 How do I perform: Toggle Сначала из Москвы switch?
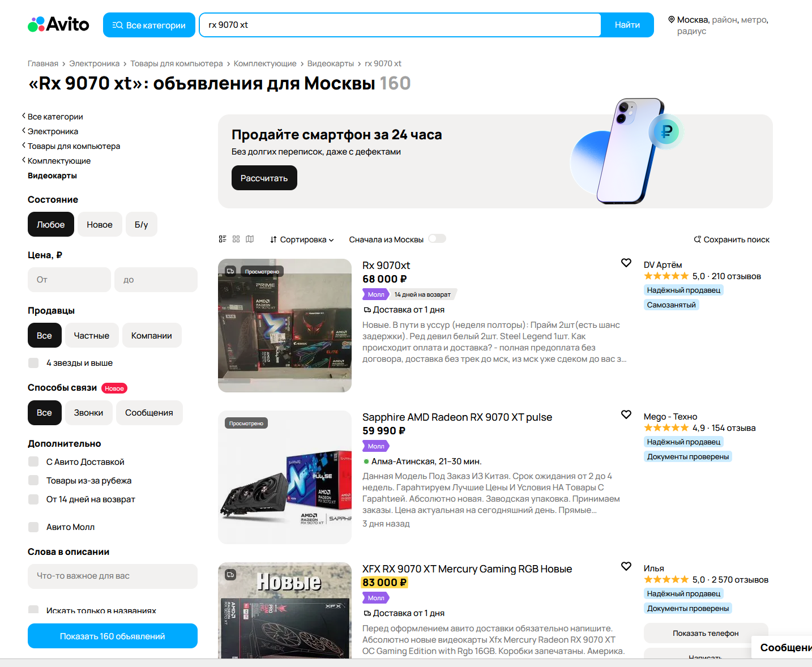(437, 239)
